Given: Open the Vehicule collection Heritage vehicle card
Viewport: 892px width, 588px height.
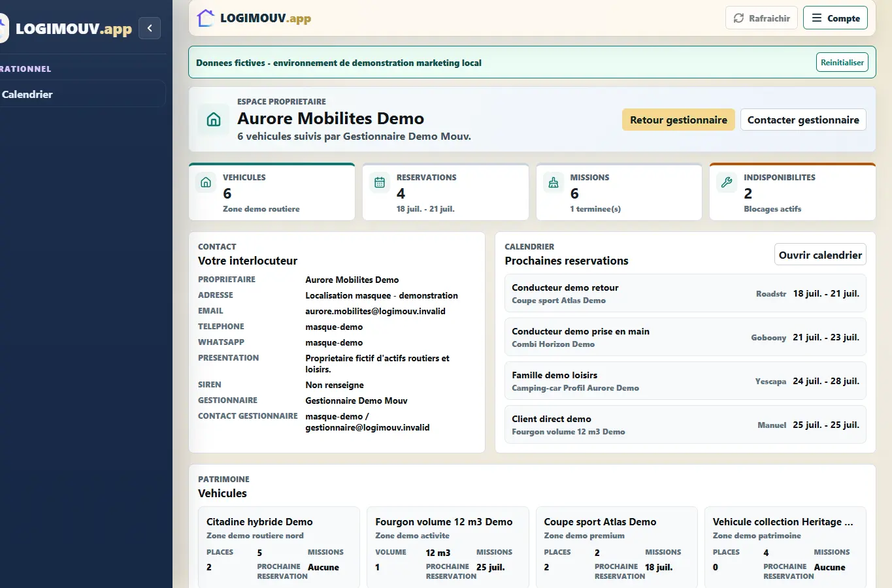Looking at the screenshot, I should click(785, 547).
